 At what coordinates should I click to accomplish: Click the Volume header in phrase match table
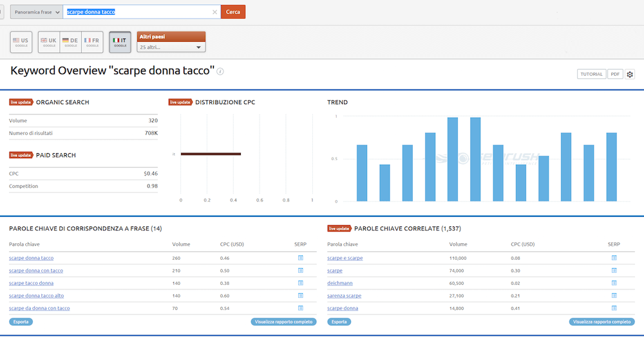pyautogui.click(x=181, y=244)
